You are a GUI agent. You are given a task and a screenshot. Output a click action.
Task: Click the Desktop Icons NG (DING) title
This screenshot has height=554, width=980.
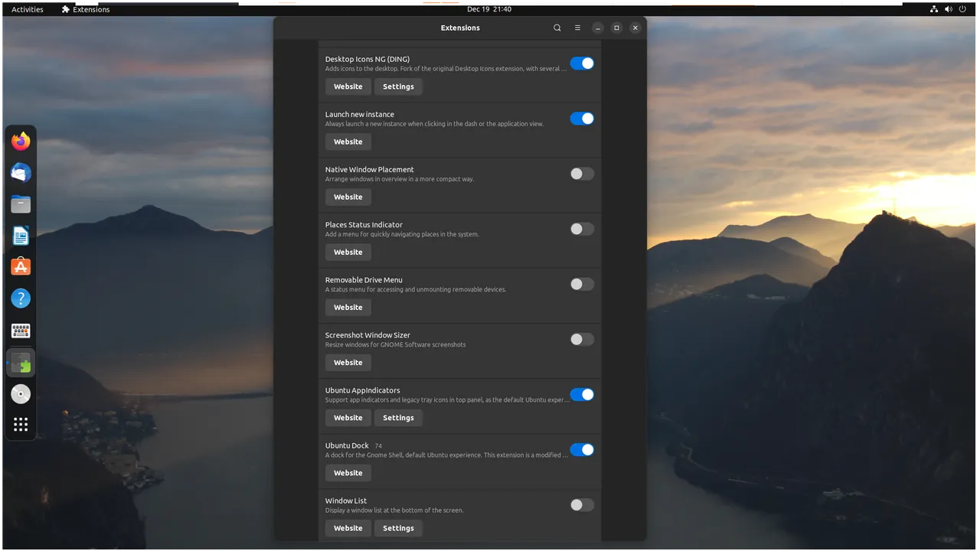tap(367, 59)
